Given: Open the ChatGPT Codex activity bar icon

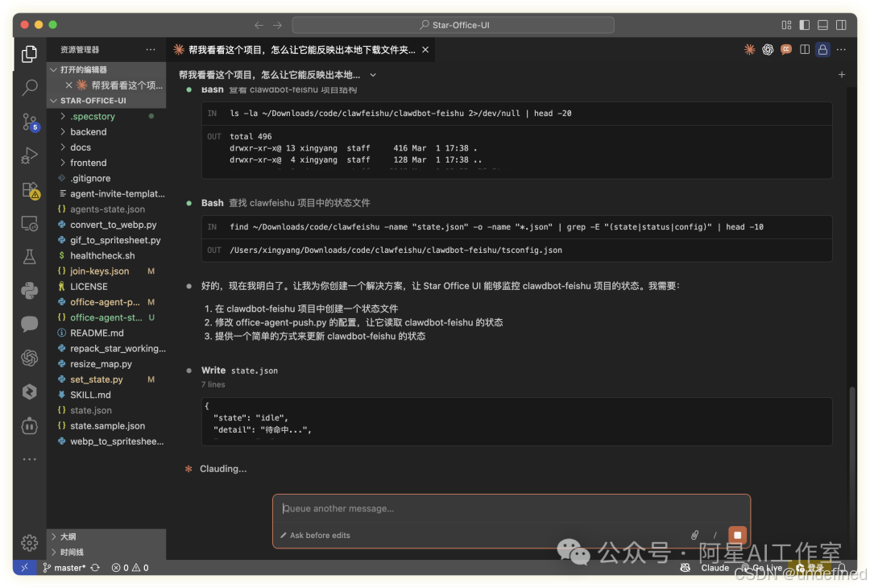Looking at the screenshot, I should pyautogui.click(x=30, y=358).
